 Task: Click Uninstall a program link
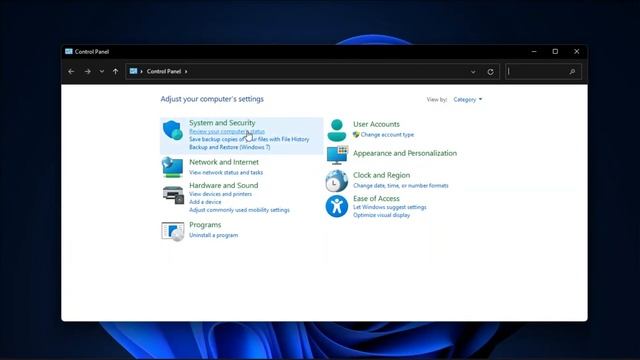pos(213,235)
